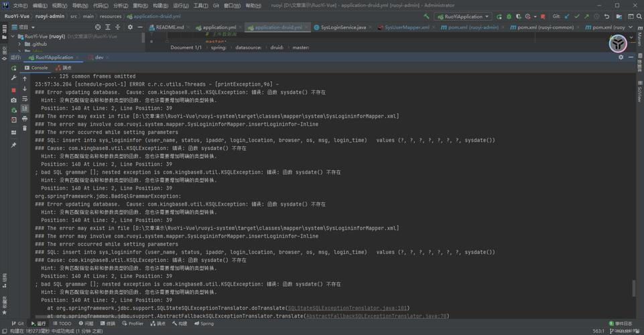Click the Git push arrow icon
This screenshot has height=335, width=644.
(586, 17)
